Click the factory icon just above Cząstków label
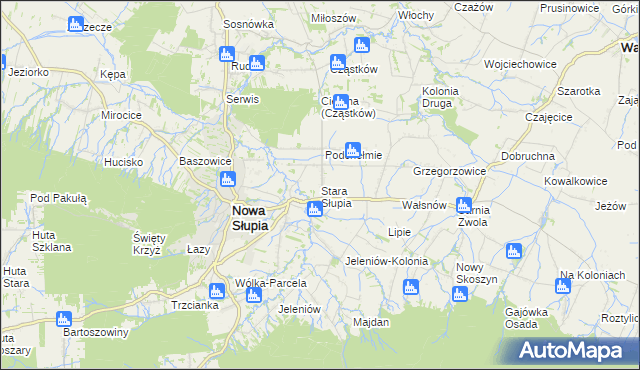 point(338,62)
